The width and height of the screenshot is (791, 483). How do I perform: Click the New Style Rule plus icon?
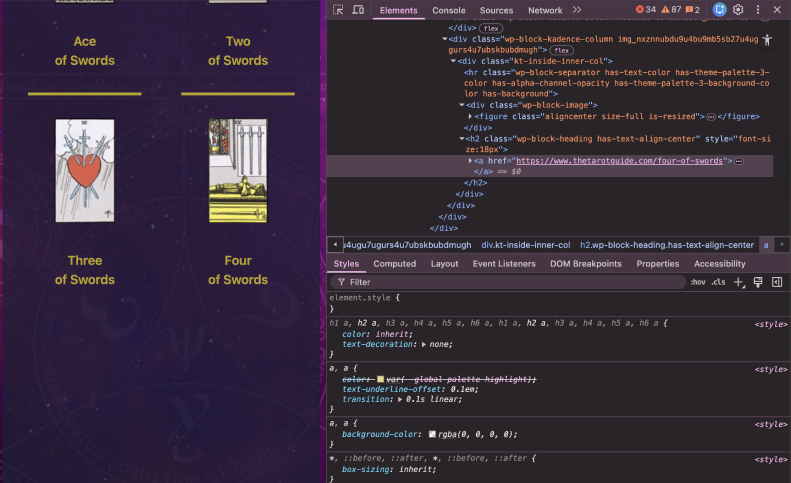pos(739,283)
